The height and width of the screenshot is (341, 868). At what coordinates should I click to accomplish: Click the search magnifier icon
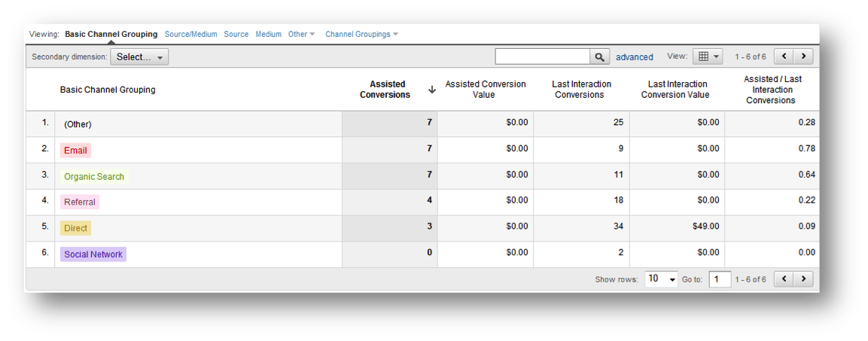point(599,56)
